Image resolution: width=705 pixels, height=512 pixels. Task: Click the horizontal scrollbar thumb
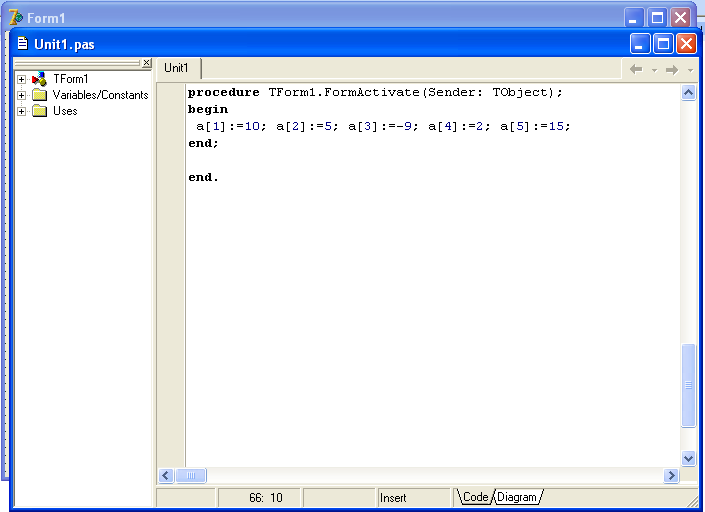(x=191, y=476)
